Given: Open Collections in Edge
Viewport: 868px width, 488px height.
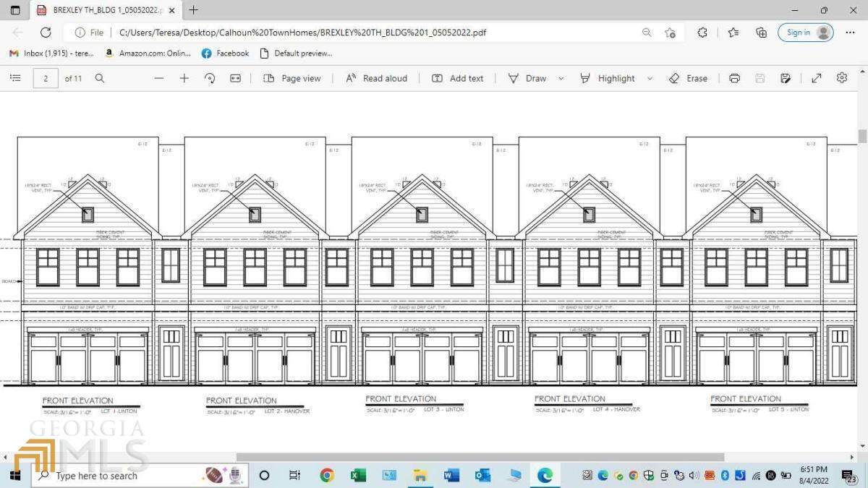Looking at the screenshot, I should coord(761,33).
